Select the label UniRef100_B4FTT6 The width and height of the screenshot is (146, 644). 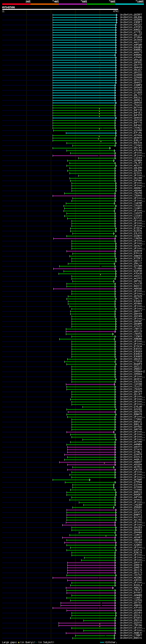coord(131,123)
